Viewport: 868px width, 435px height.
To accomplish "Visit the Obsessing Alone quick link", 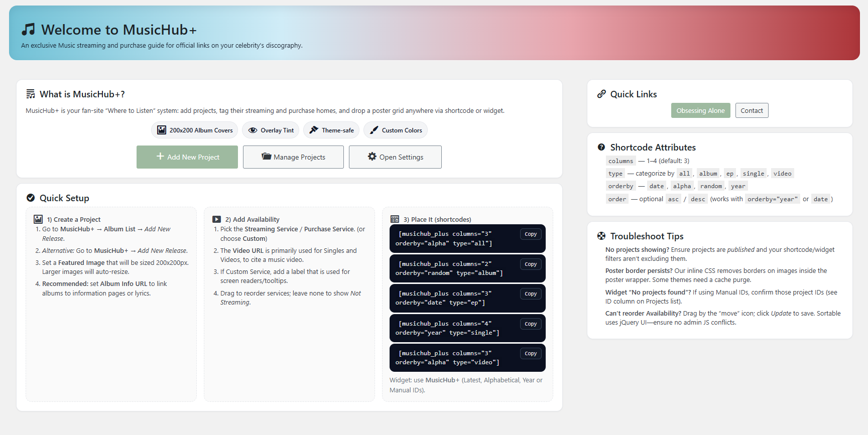I will coord(700,110).
